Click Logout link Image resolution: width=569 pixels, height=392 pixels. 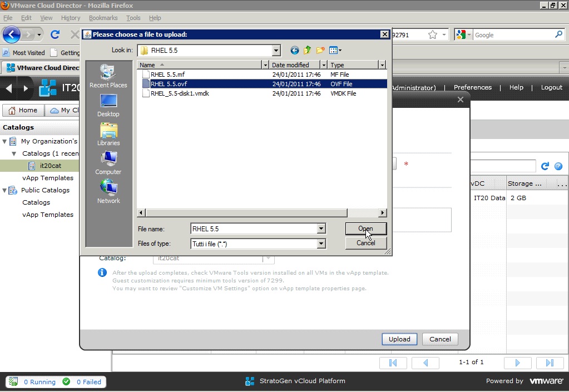(552, 87)
